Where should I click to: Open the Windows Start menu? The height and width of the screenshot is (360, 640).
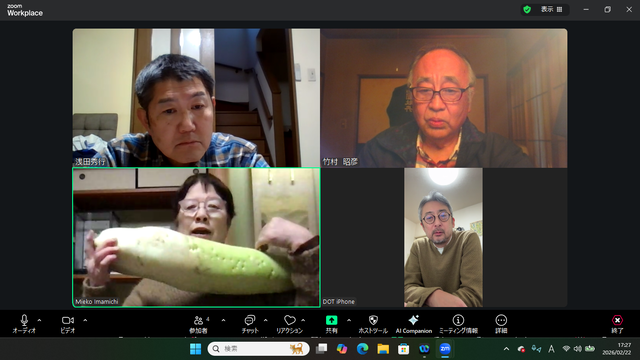point(196,349)
